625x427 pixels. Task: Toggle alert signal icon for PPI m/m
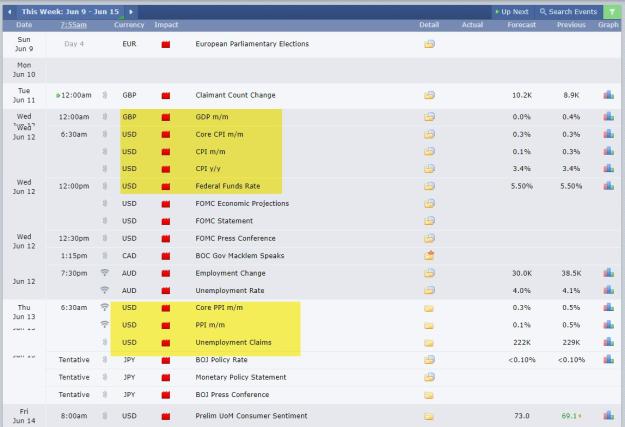point(104,325)
